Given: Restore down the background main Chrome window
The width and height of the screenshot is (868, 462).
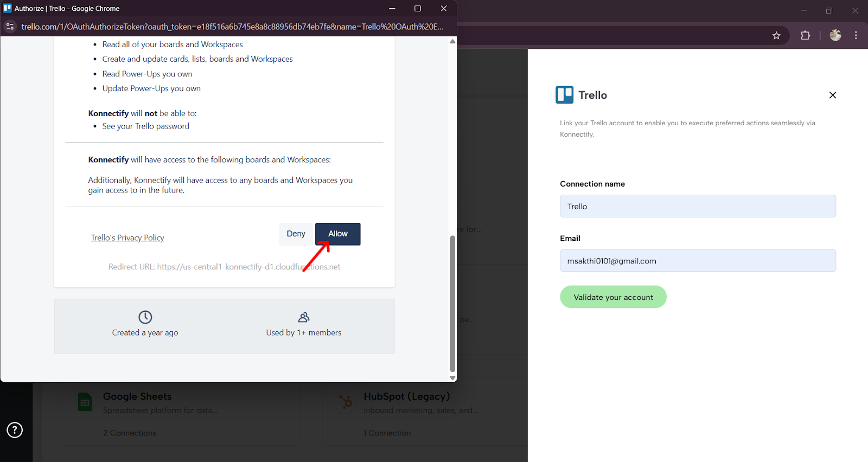Looking at the screenshot, I should [829, 10].
